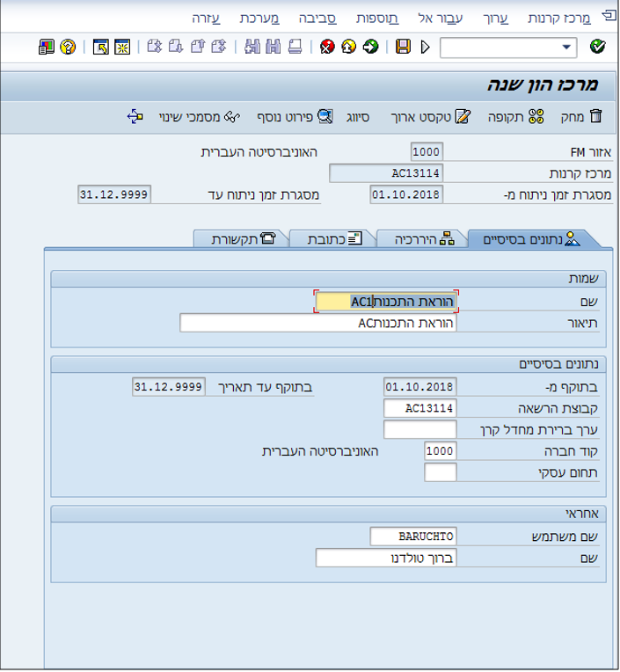The image size is (620, 672).
Task: Click the טקסט ארוך long text button
Action: pos(431,117)
